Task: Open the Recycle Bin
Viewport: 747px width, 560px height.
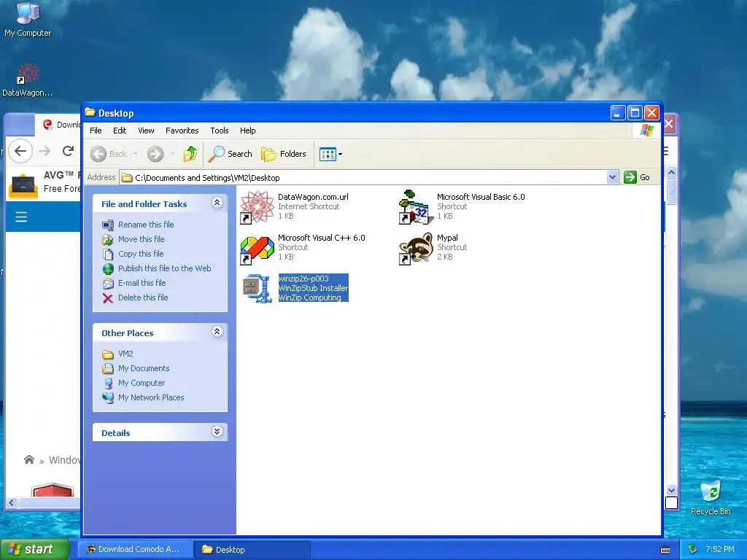Action: (x=711, y=498)
